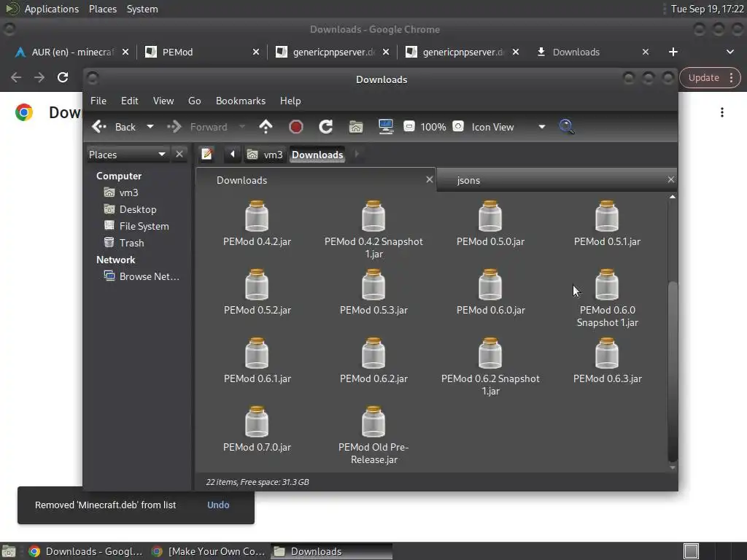Click the Back arrow in file manager
Screen dimensions: 747x560
pyautogui.click(x=99, y=127)
